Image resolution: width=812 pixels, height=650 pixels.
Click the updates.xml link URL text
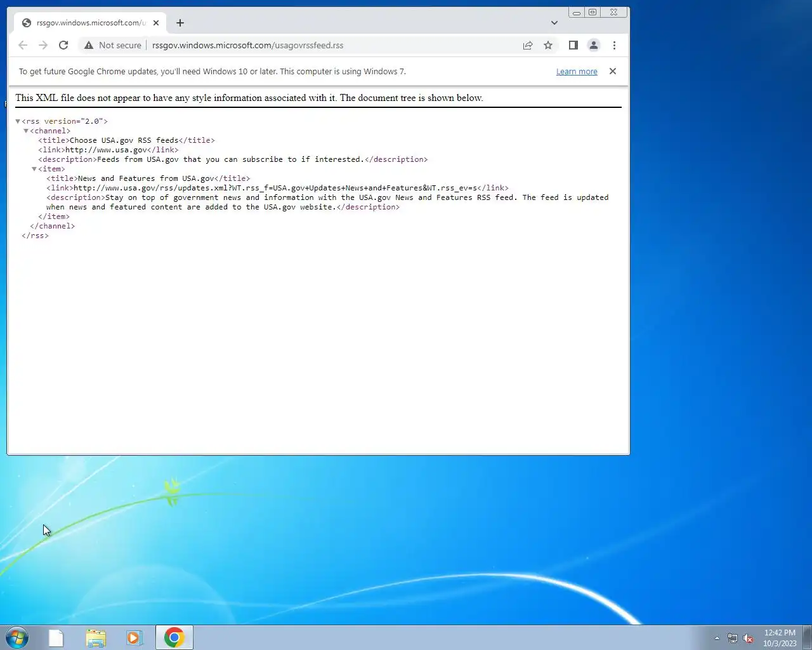pos(275,188)
